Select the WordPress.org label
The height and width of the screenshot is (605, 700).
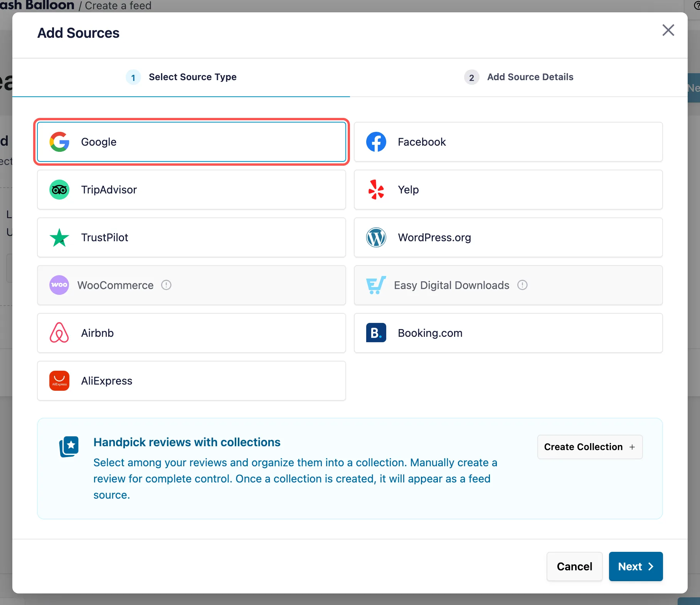tap(434, 237)
